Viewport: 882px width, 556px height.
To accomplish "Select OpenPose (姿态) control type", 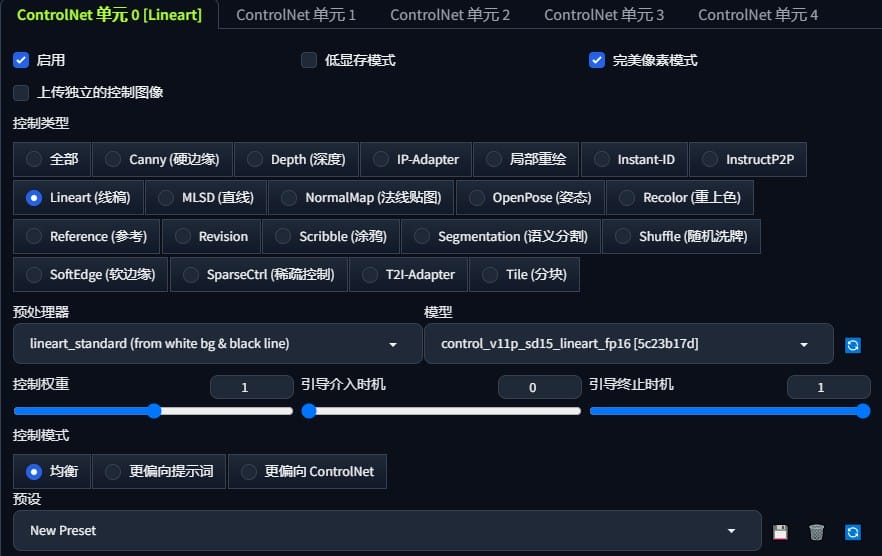I will pos(530,198).
